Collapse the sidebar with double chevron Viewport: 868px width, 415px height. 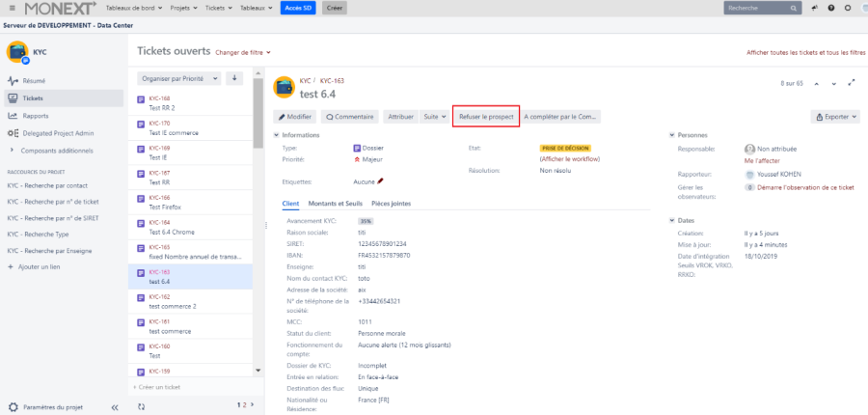coord(115,407)
